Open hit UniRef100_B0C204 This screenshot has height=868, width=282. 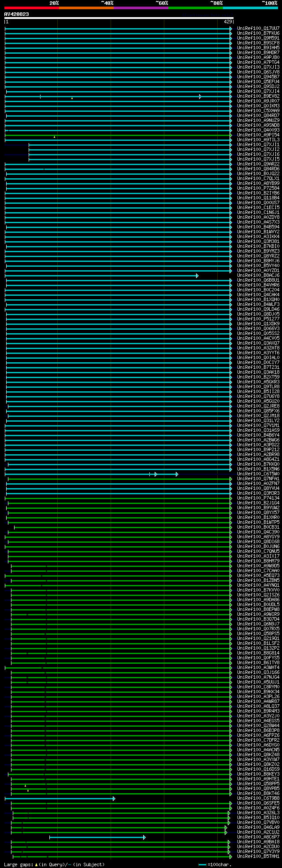coord(258,290)
